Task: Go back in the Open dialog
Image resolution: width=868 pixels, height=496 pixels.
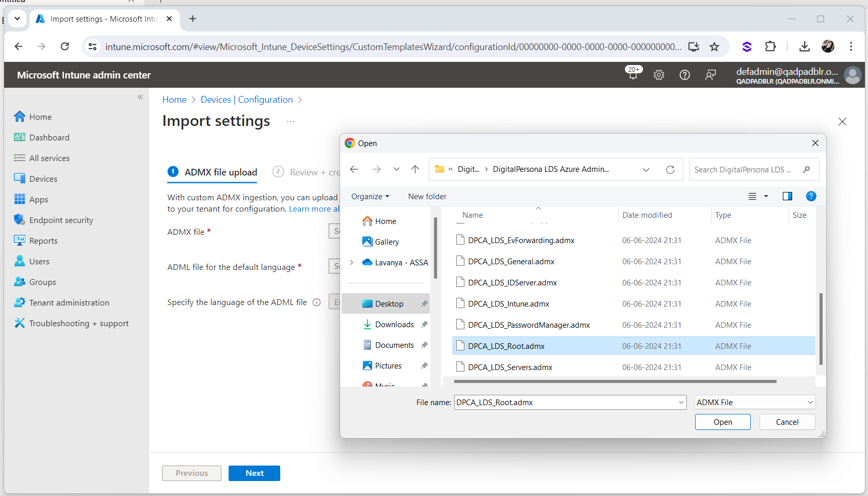Action: (354, 169)
